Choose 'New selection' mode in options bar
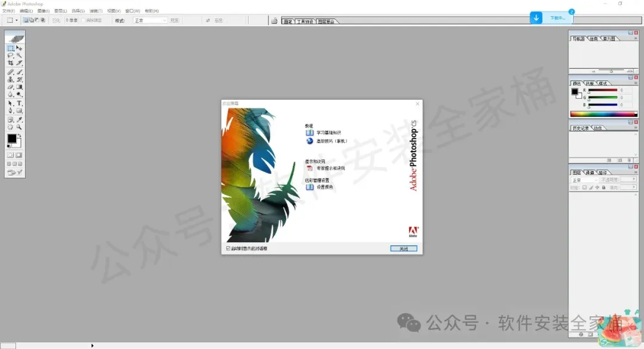 [x=26, y=20]
